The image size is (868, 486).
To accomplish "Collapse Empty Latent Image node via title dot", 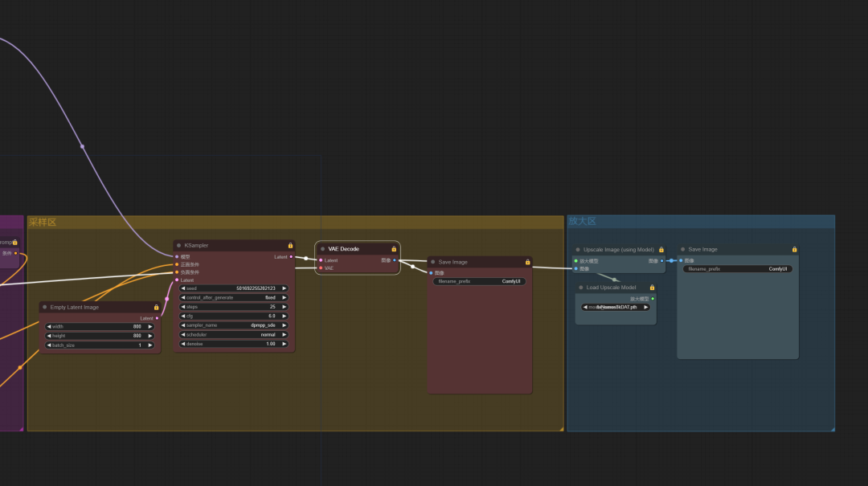I will [45, 307].
